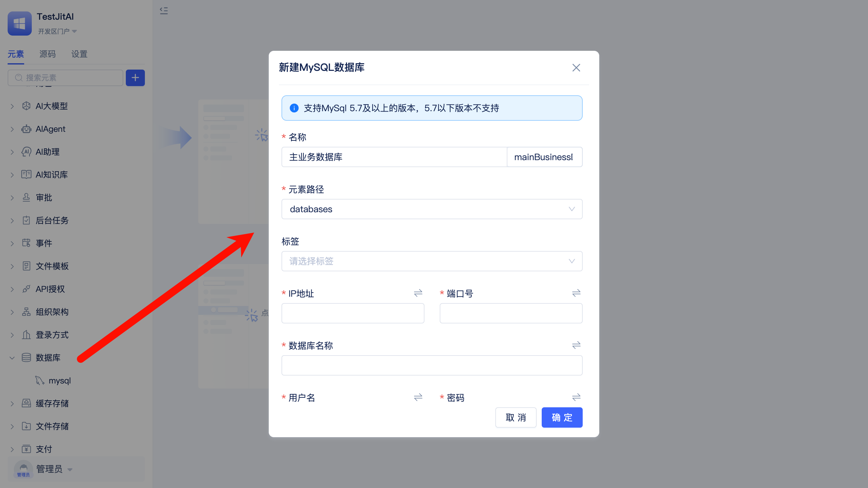
Task: Click the 取消 cancel button
Action: point(516,417)
